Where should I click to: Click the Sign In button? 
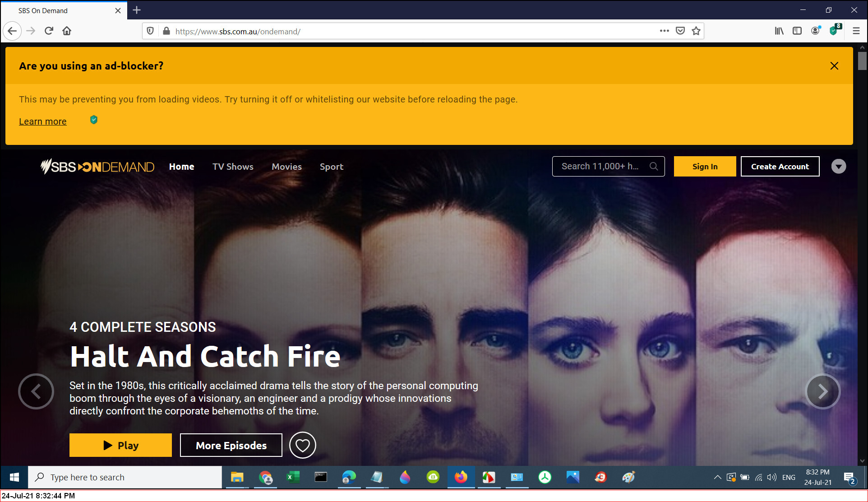[x=705, y=167]
